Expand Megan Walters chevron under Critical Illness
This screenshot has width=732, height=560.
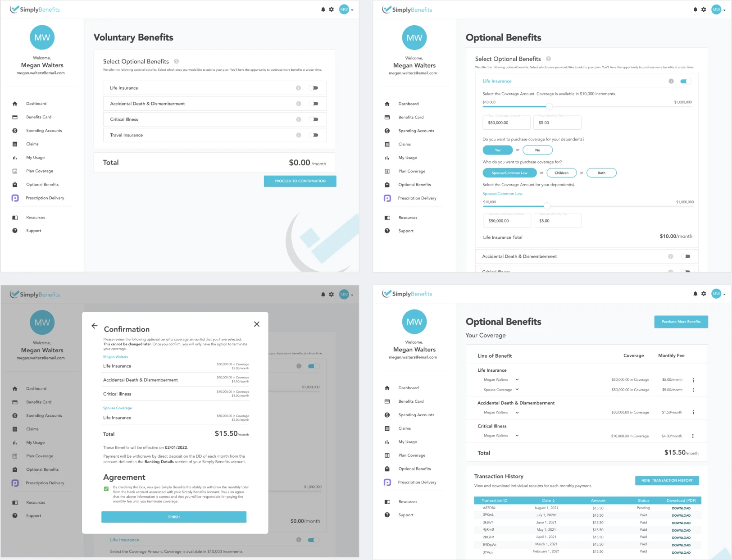click(x=517, y=435)
